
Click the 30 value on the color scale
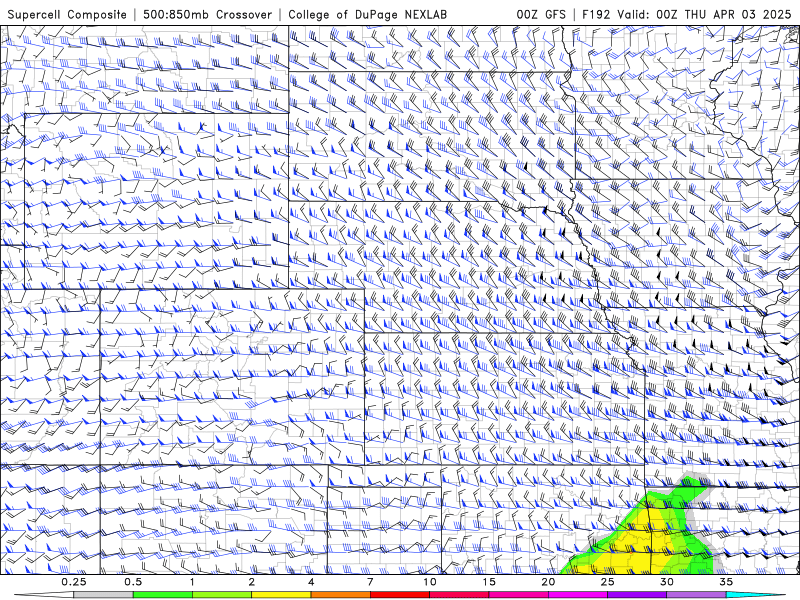(x=667, y=582)
